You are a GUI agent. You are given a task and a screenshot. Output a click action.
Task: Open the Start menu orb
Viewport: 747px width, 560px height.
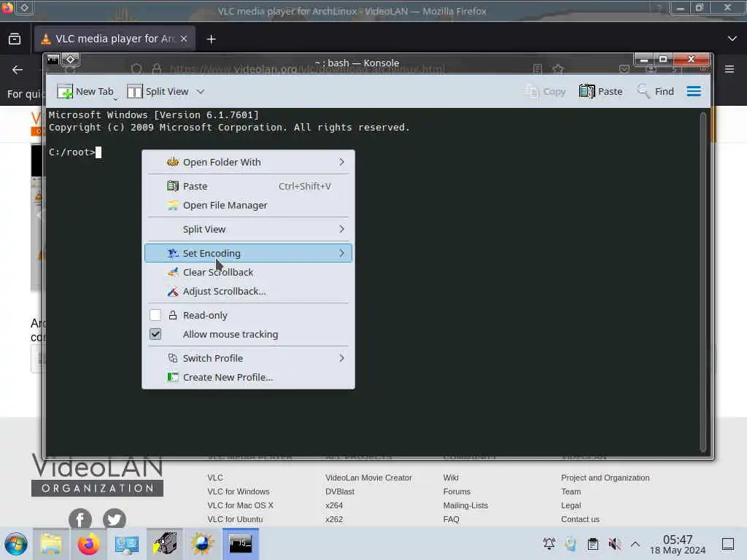(x=16, y=544)
